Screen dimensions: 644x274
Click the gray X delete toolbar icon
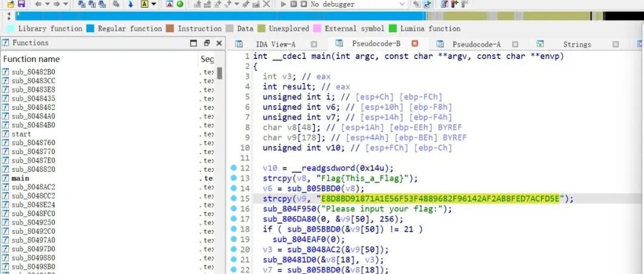pos(266,4)
